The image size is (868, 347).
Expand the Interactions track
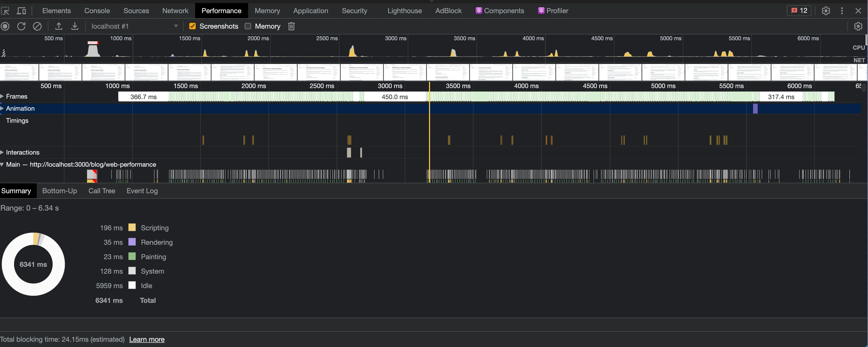click(x=2, y=152)
